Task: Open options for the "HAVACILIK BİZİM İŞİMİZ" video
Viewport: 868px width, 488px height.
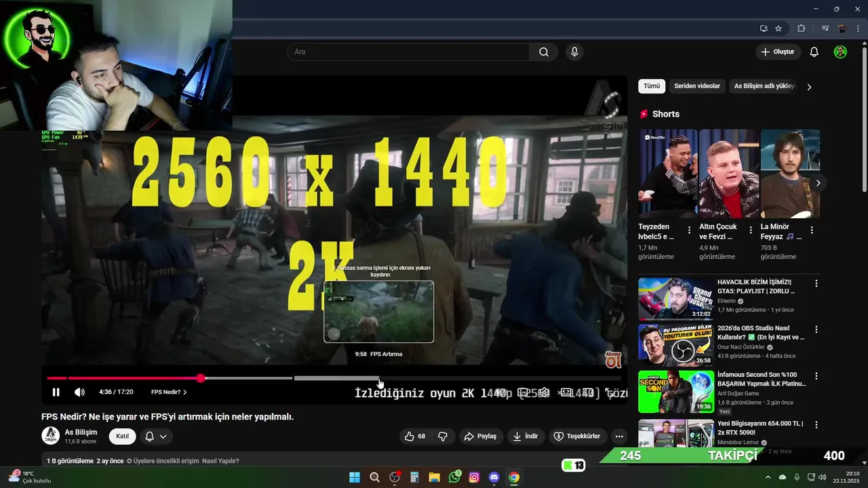Action: pyautogui.click(x=816, y=283)
